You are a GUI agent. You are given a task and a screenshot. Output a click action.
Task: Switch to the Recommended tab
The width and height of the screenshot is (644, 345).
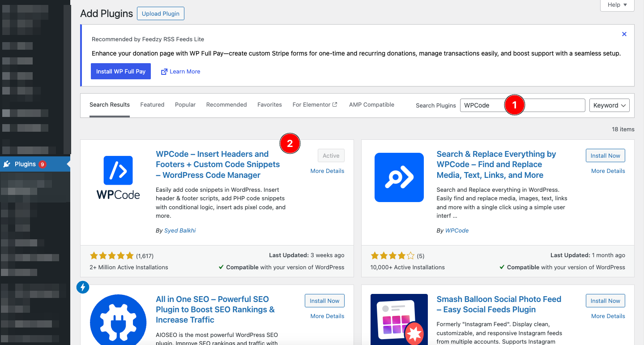pos(226,105)
